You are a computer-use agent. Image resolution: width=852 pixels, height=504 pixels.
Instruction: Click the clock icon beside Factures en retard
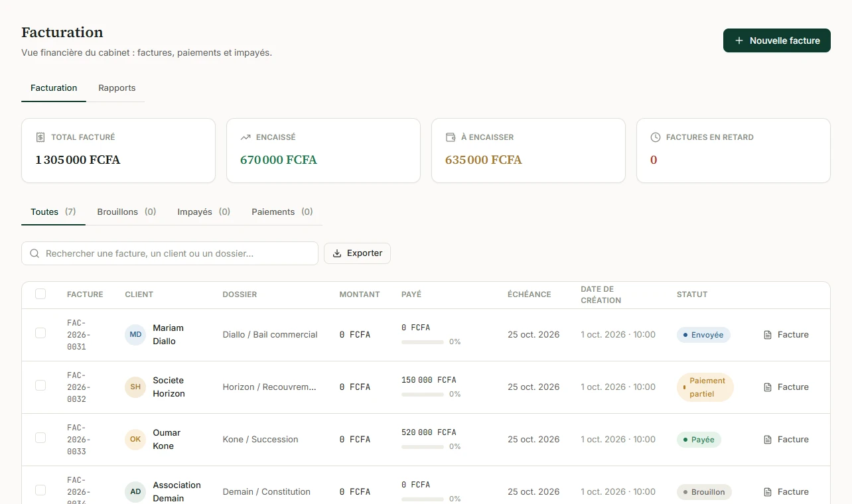pyautogui.click(x=656, y=137)
